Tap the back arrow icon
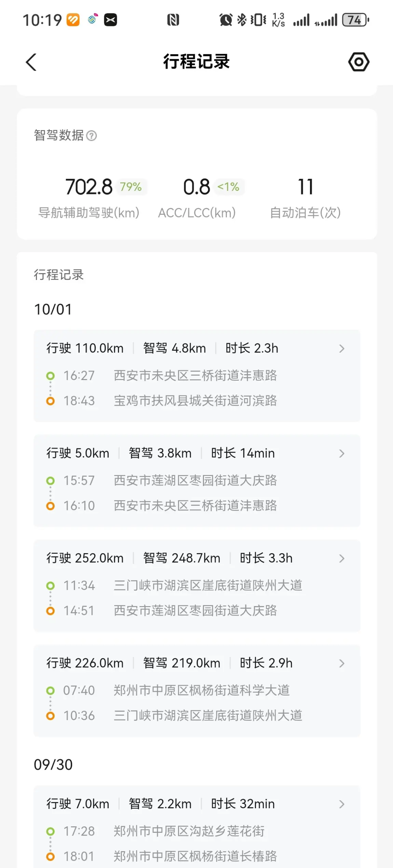The height and width of the screenshot is (868, 393). tap(31, 62)
